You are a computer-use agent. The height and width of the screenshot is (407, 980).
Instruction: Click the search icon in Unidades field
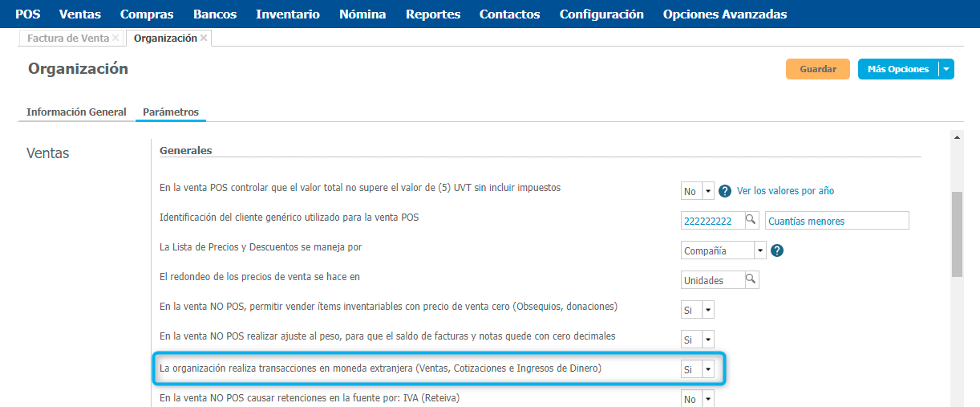[x=751, y=280]
